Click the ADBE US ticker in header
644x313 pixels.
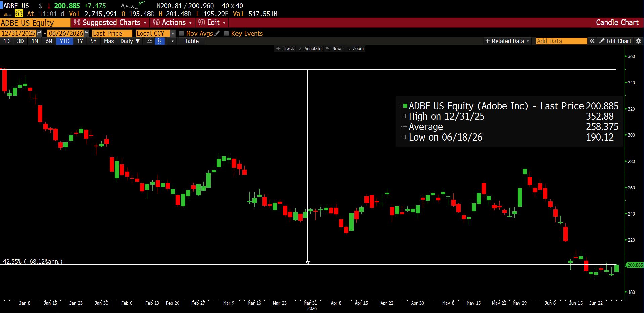[16, 6]
